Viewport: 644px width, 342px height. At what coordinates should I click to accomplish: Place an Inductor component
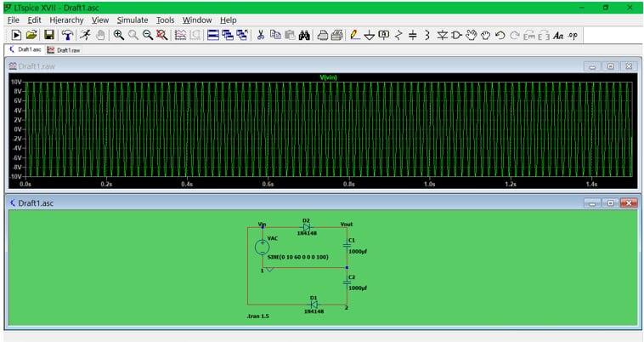[x=427, y=36]
